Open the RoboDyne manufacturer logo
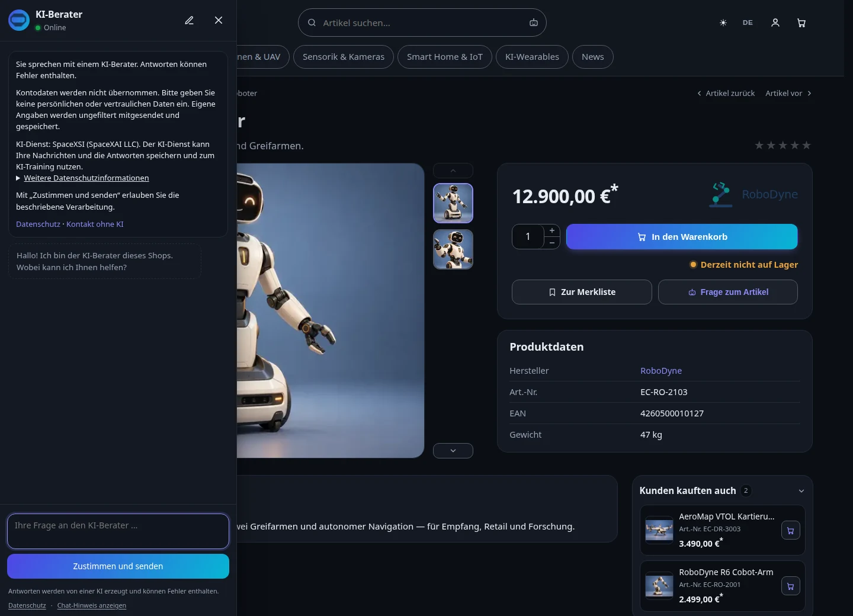The width and height of the screenshot is (853, 616). [x=753, y=194]
